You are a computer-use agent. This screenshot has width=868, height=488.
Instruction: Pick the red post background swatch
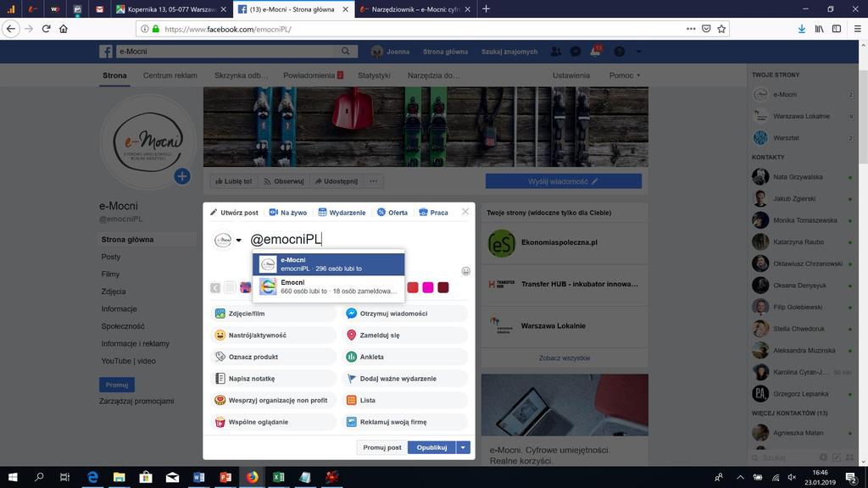413,288
